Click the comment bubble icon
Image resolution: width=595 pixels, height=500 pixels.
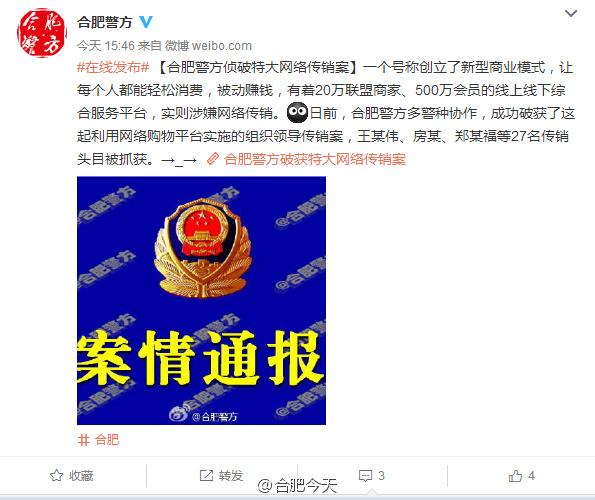[365, 476]
